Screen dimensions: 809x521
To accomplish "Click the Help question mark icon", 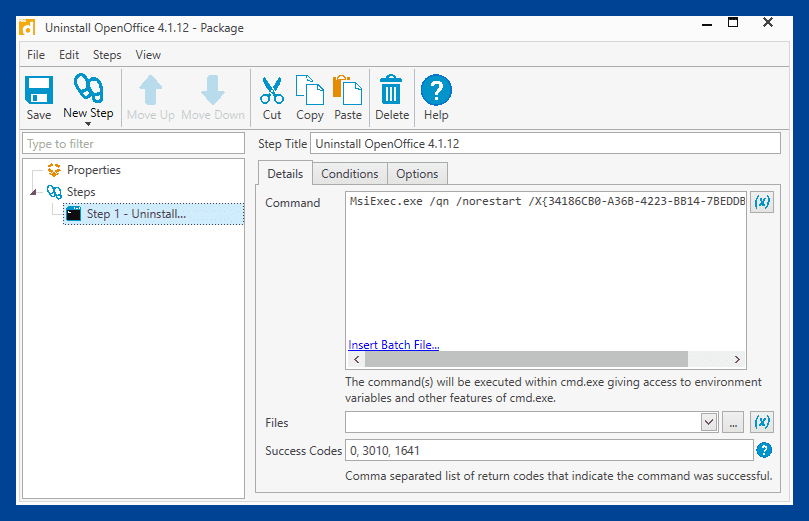I will coord(436,90).
